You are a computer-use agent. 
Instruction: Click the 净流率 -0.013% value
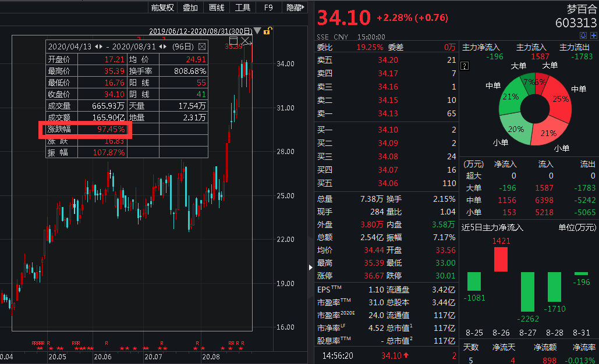click(580, 360)
